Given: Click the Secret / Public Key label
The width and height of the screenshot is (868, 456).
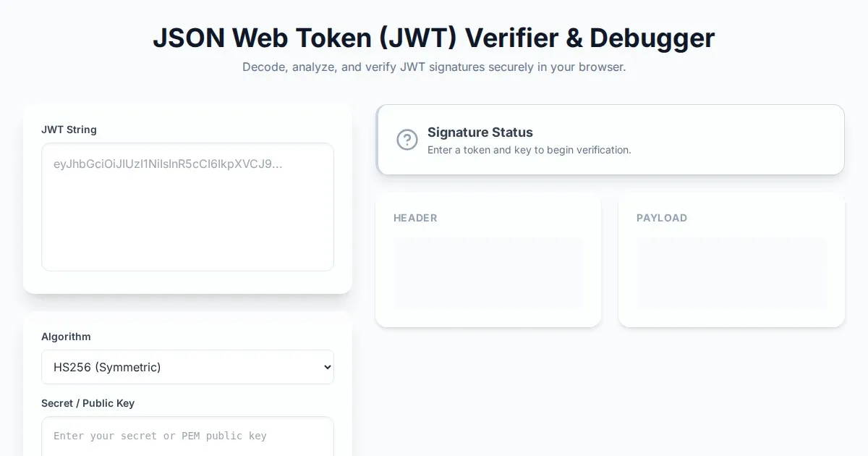Looking at the screenshot, I should (88, 403).
